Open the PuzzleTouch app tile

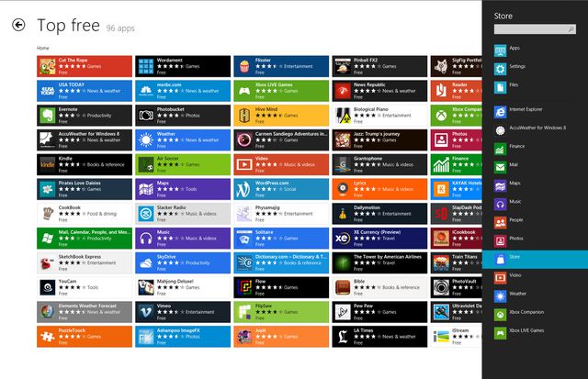[x=85, y=337]
